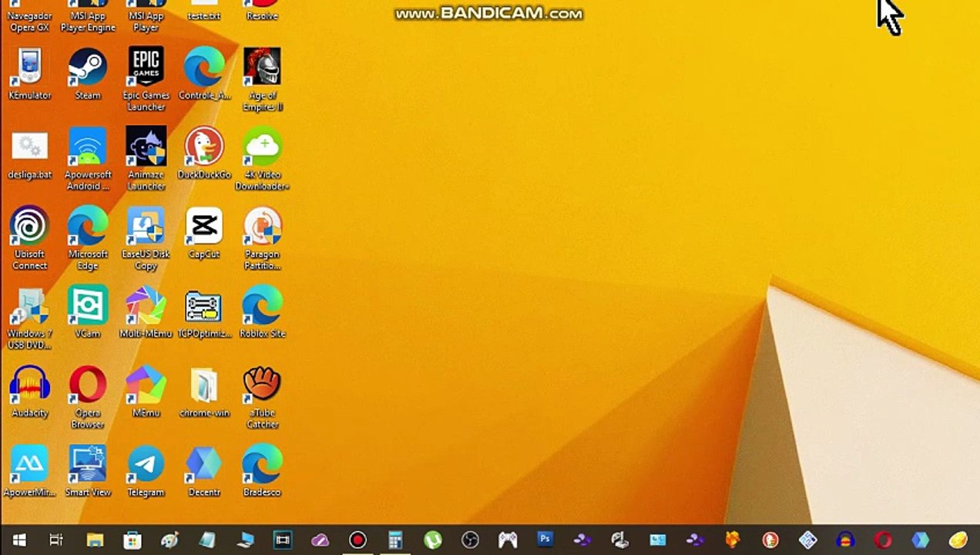This screenshot has width=980, height=555.
Task: Click the yellow coin taskbar icon
Action: click(x=958, y=540)
